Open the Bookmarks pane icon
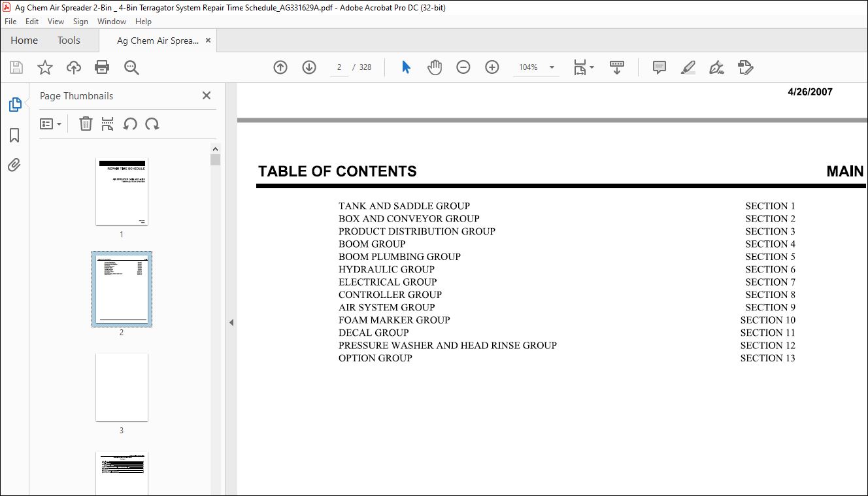This screenshot has height=496, width=868. point(14,135)
